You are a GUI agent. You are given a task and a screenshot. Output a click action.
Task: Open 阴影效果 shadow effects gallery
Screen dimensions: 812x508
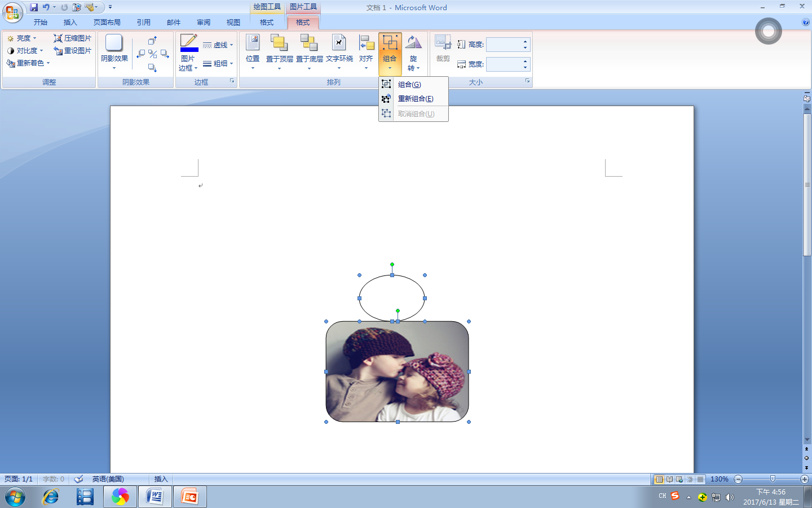[114, 52]
